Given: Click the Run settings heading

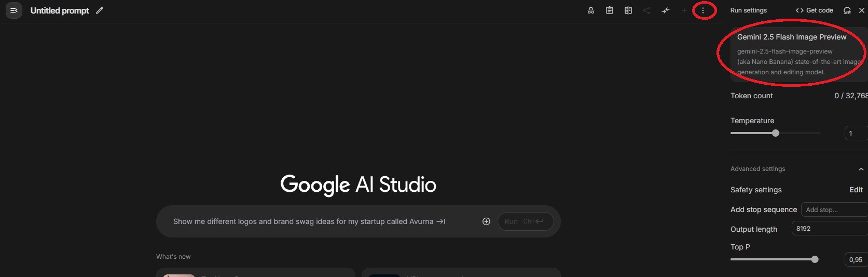Looking at the screenshot, I should tap(748, 10).
